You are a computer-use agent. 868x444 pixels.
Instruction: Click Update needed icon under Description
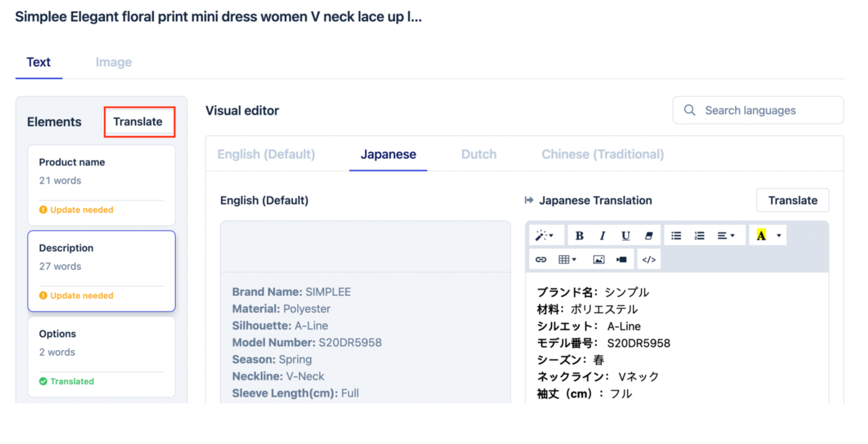(x=43, y=295)
